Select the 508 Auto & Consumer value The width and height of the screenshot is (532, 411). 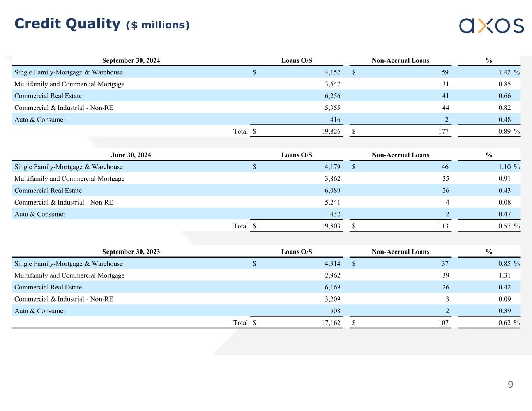click(x=335, y=311)
